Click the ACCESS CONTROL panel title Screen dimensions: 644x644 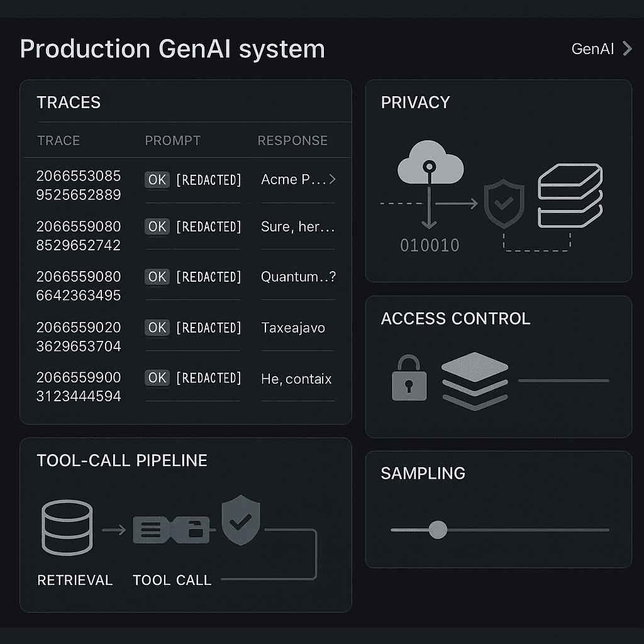(455, 319)
